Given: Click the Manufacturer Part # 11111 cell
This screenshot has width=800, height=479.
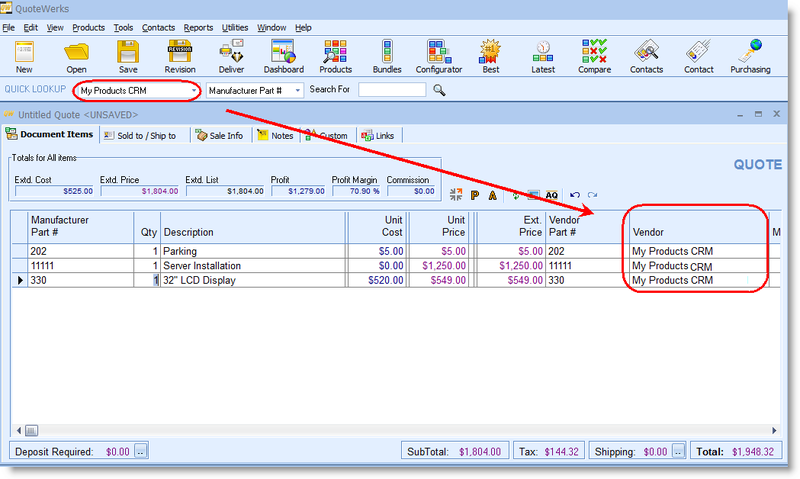Looking at the screenshot, I should pos(80,266).
